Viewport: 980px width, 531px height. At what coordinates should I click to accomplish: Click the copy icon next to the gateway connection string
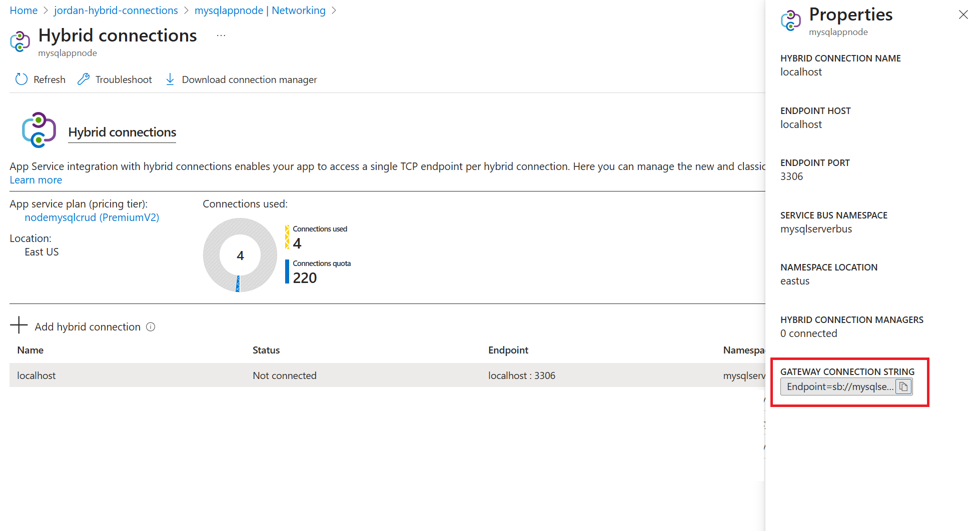pos(903,386)
